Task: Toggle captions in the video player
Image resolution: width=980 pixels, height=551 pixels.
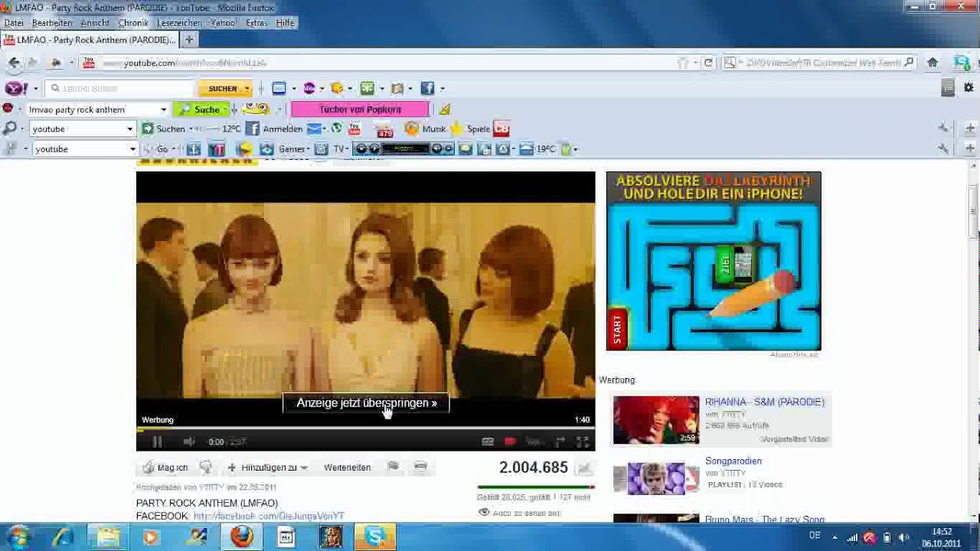Action: pyautogui.click(x=488, y=442)
